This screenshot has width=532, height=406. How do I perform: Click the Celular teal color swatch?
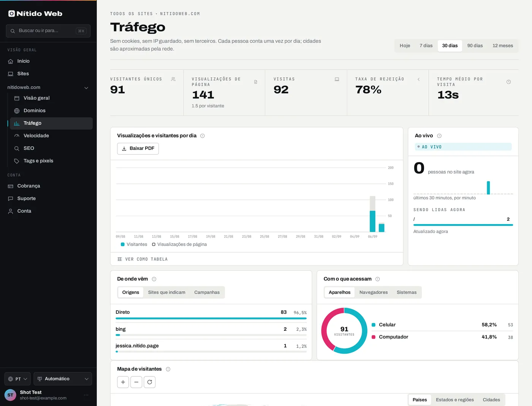(374, 325)
